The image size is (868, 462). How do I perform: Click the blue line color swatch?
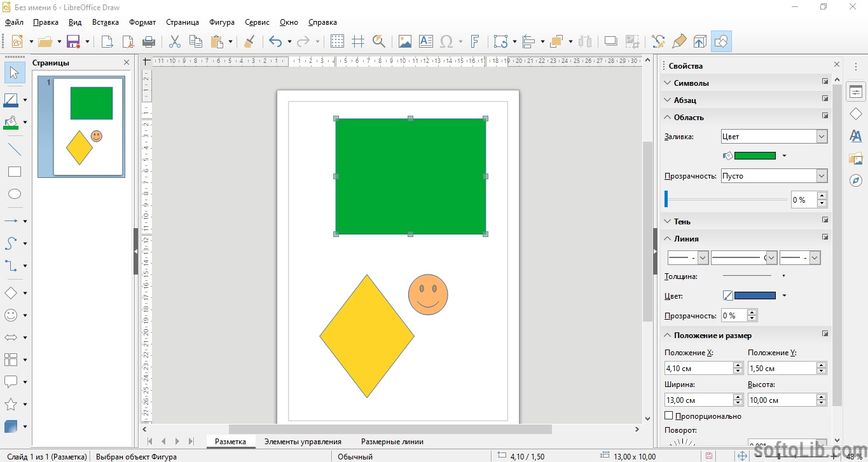pyautogui.click(x=755, y=296)
